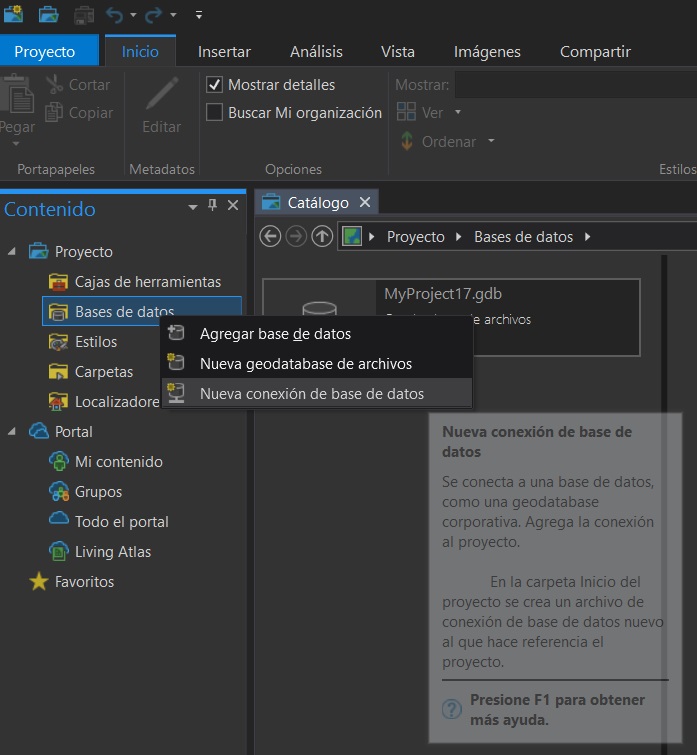Click the Back navigation arrow in Catálogo
Screen dimensions: 697x755
270,236
